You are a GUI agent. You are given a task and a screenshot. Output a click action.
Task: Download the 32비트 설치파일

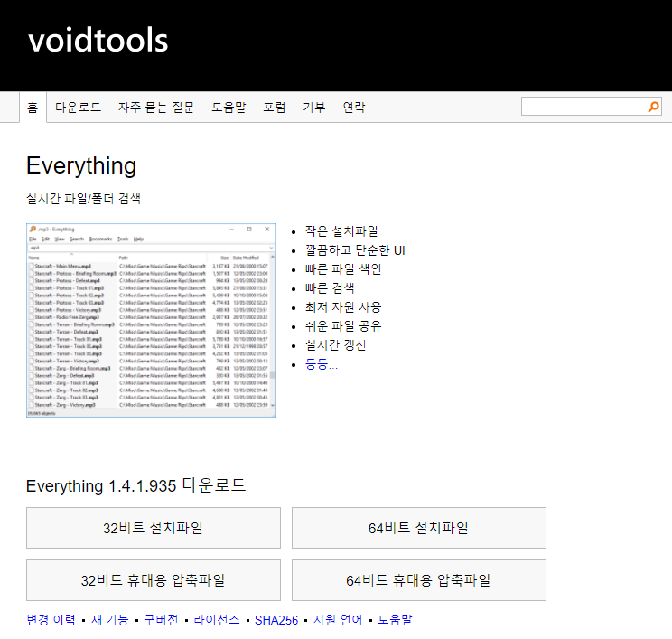point(154,528)
